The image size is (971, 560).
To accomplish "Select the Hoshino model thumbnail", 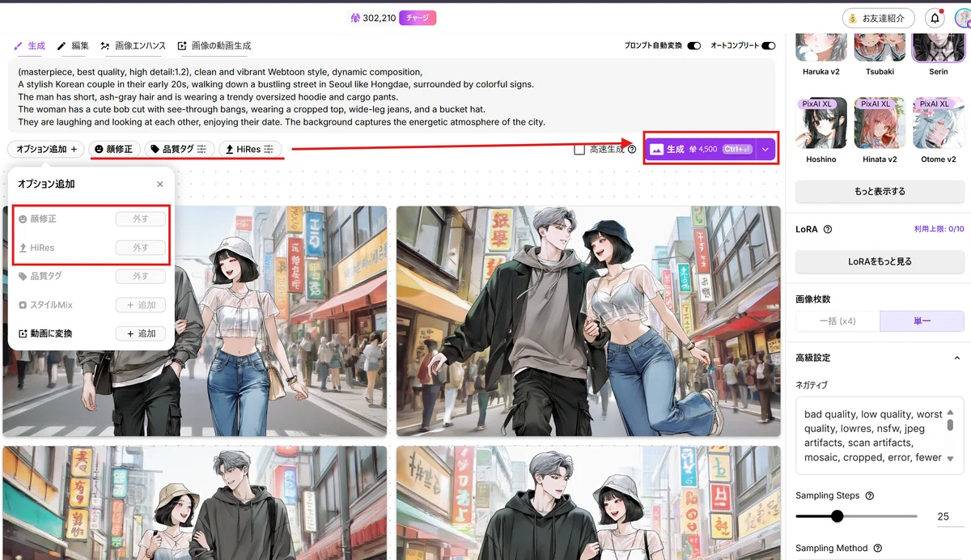I will pyautogui.click(x=821, y=123).
